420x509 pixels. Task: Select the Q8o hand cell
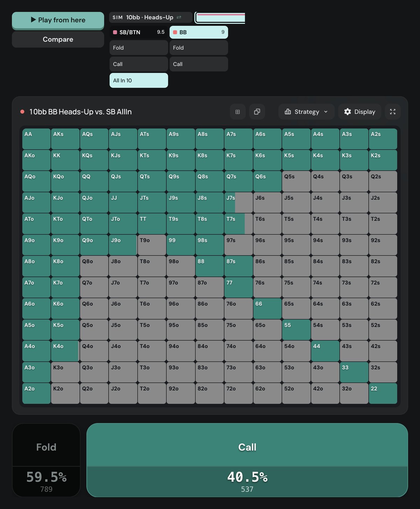click(x=94, y=266)
